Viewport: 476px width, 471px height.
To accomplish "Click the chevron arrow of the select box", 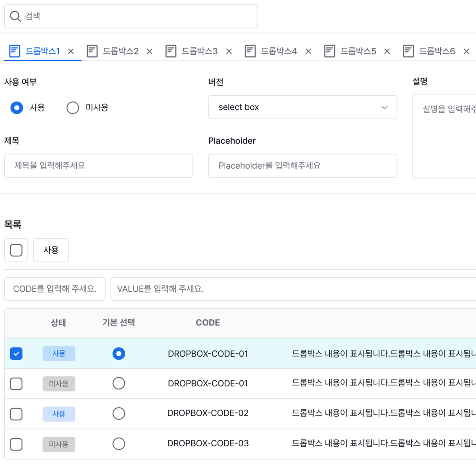I will click(x=385, y=108).
